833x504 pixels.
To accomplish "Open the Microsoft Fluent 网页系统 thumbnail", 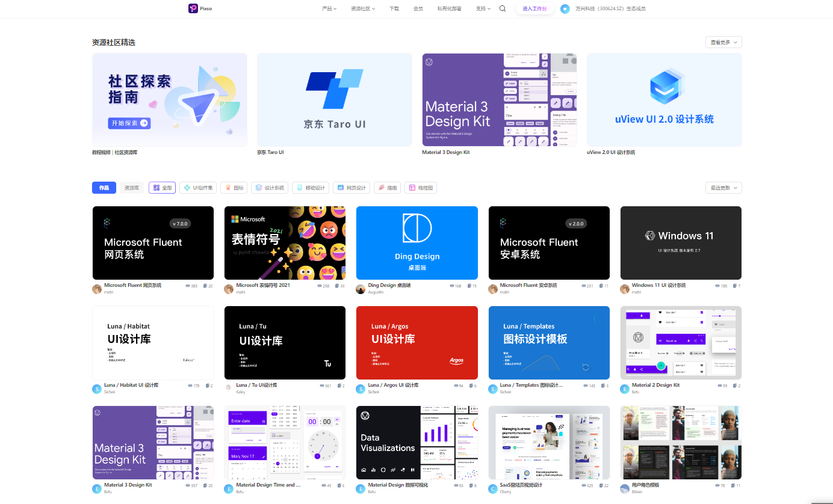I will pyautogui.click(x=153, y=243).
